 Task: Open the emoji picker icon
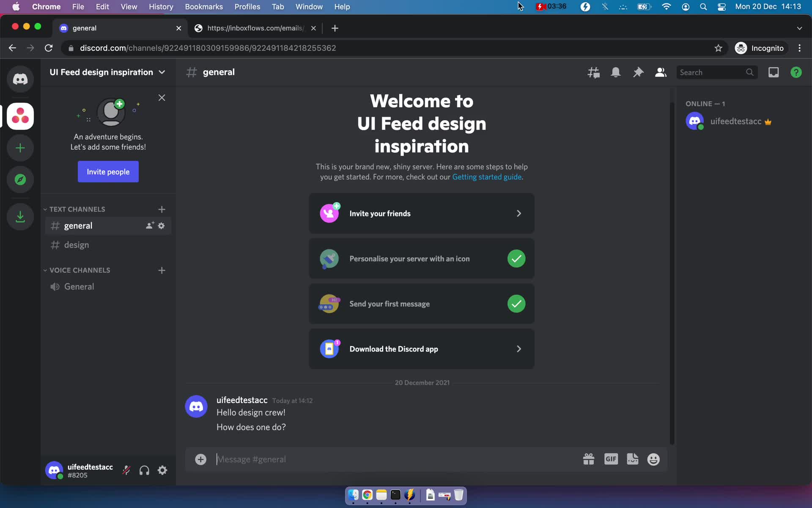(653, 459)
